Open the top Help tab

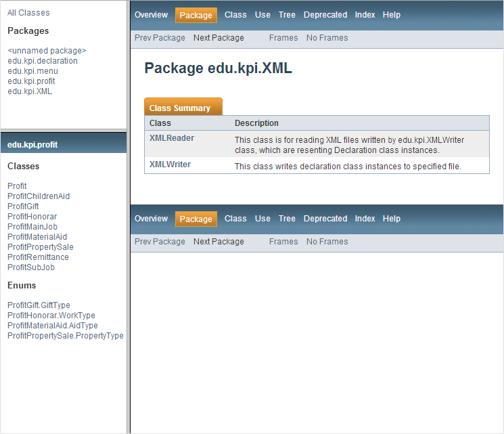click(392, 15)
